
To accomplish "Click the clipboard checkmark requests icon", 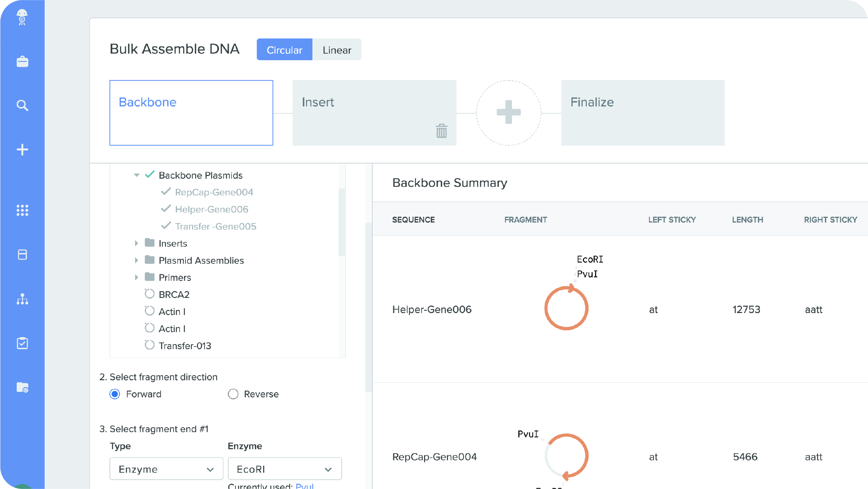I will click(x=22, y=343).
